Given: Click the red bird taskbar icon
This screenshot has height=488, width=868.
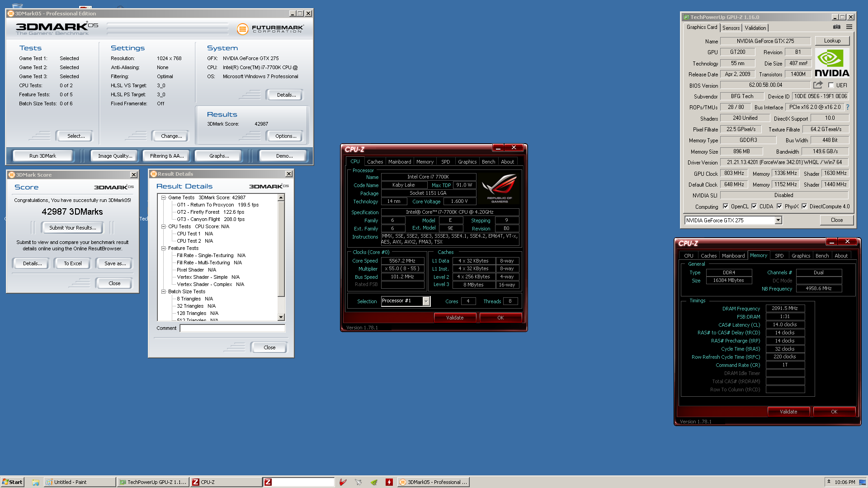Looking at the screenshot, I should [x=343, y=482].
